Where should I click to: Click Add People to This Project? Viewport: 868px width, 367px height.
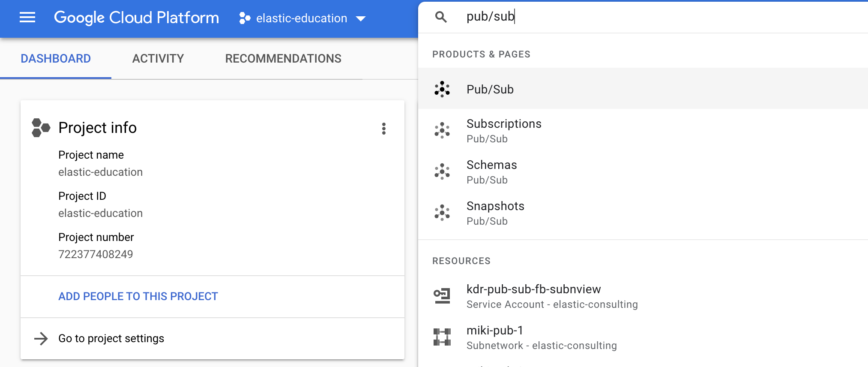coord(138,296)
